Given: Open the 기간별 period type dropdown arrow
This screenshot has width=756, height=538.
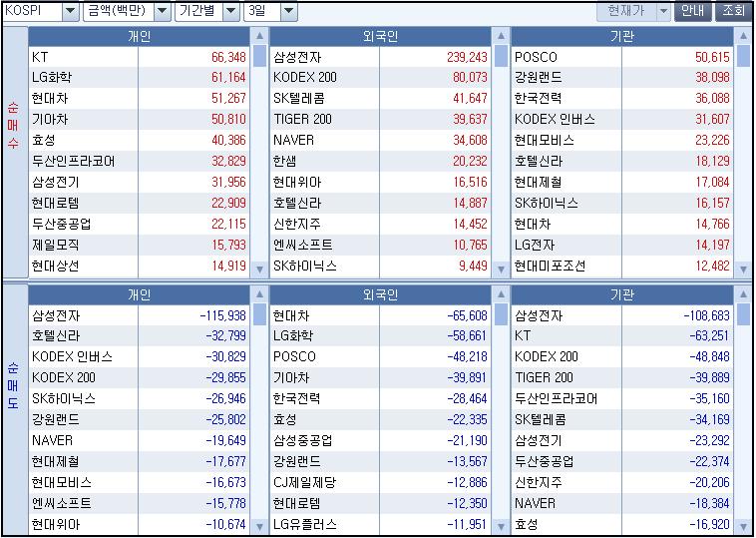Looking at the screenshot, I should (231, 12).
